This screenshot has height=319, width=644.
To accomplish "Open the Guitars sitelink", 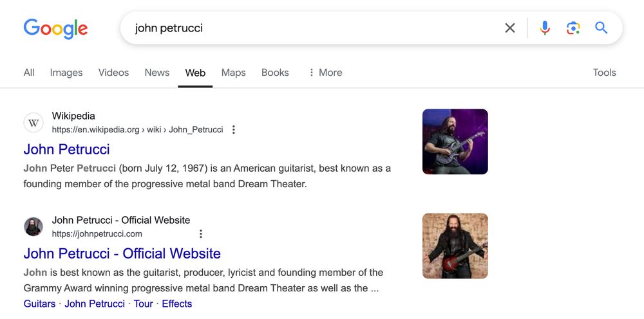I will (39, 304).
